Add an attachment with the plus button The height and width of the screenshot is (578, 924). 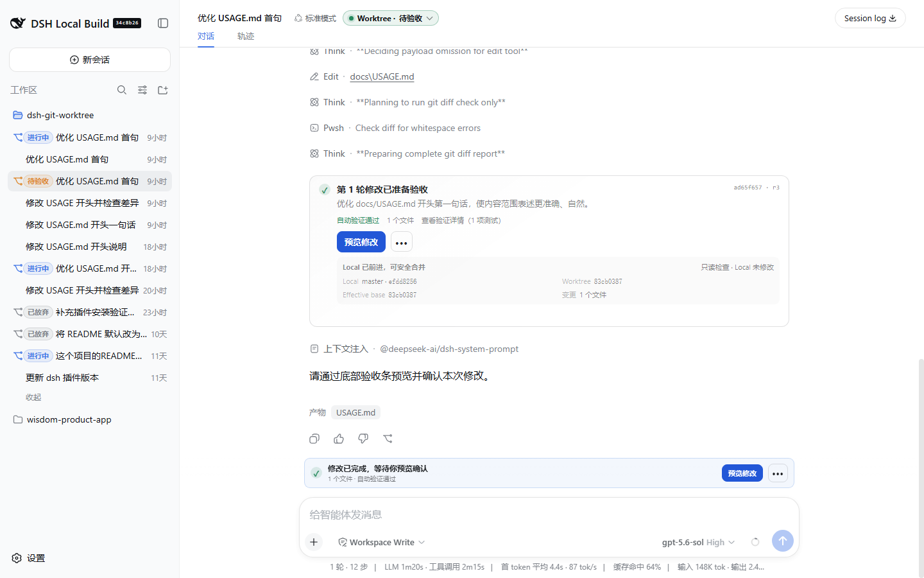pos(314,542)
